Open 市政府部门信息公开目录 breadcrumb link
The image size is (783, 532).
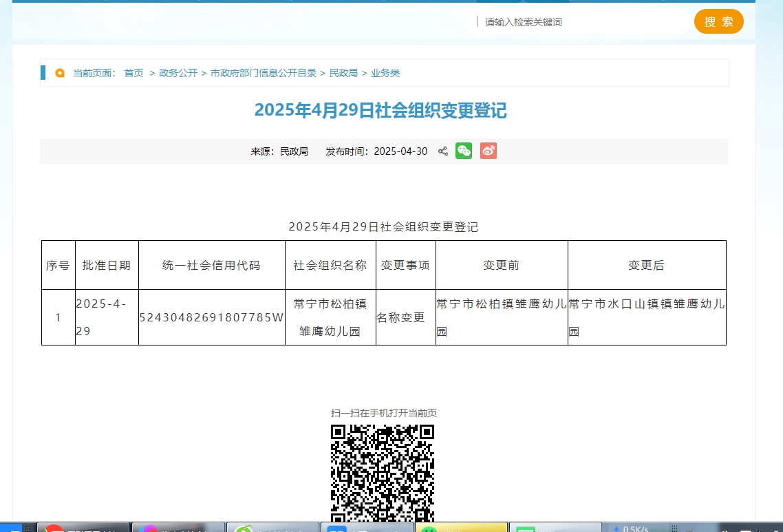[263, 73]
